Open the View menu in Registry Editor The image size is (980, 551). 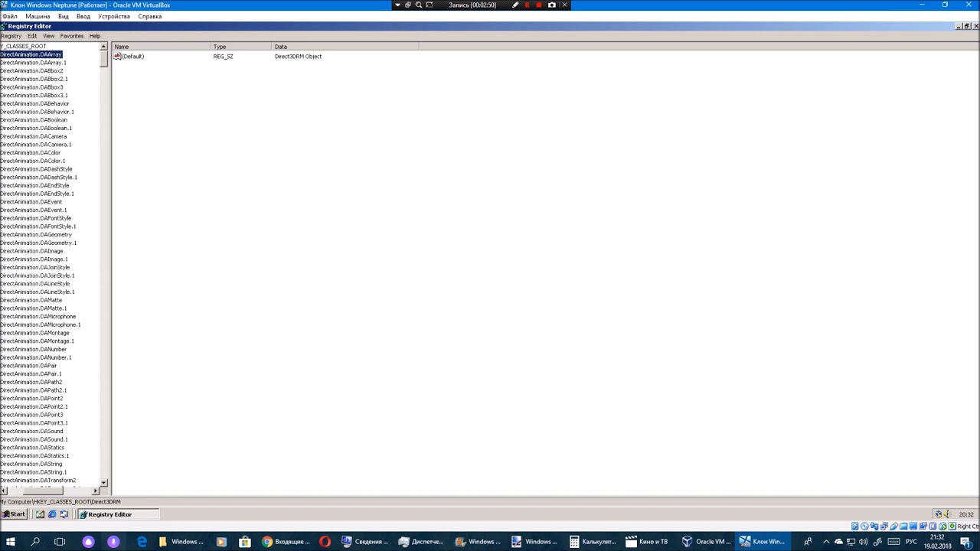coord(48,36)
